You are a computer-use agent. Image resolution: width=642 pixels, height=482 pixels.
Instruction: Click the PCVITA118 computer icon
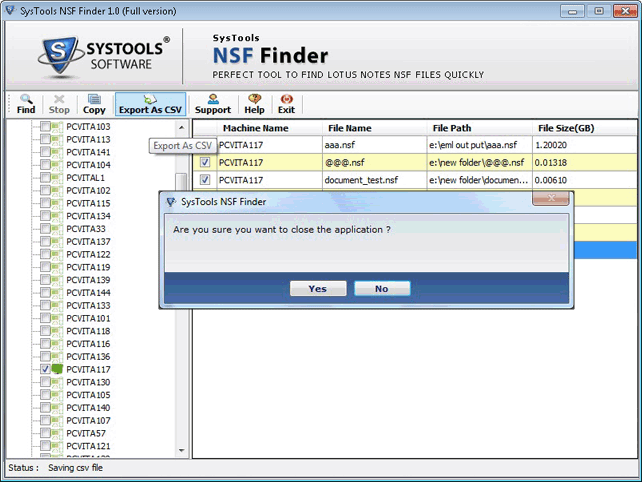coord(57,331)
